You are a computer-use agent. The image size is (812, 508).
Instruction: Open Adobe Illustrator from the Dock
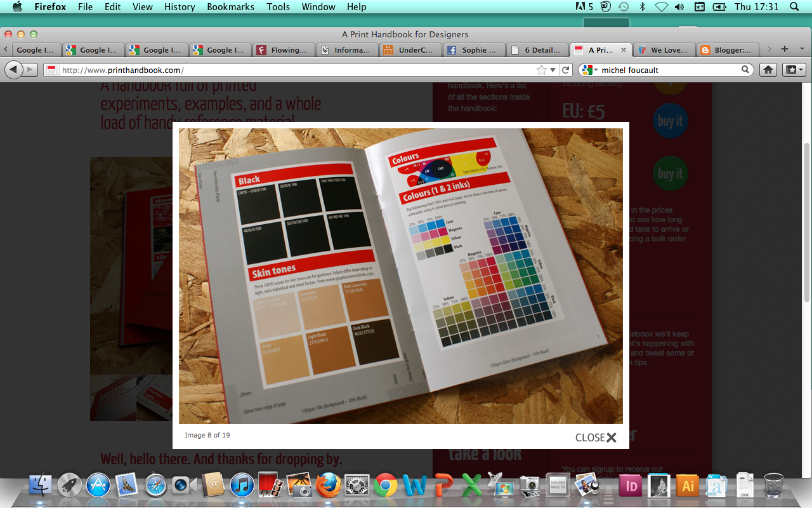pos(688,486)
